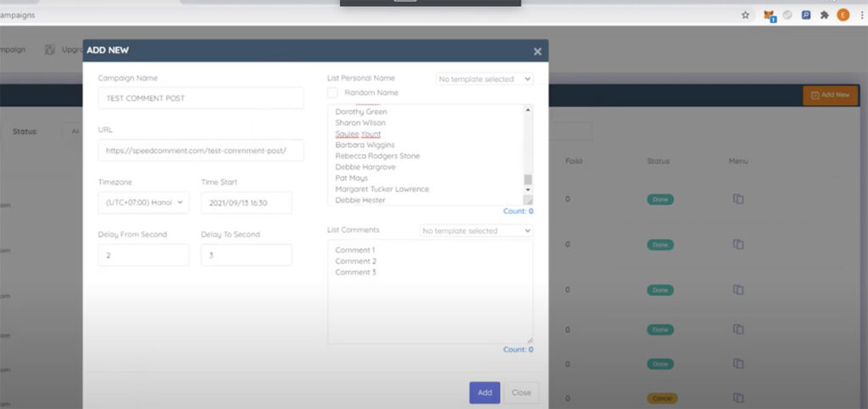
Task: Open the MetaMask fox extension
Action: pyautogui.click(x=769, y=15)
